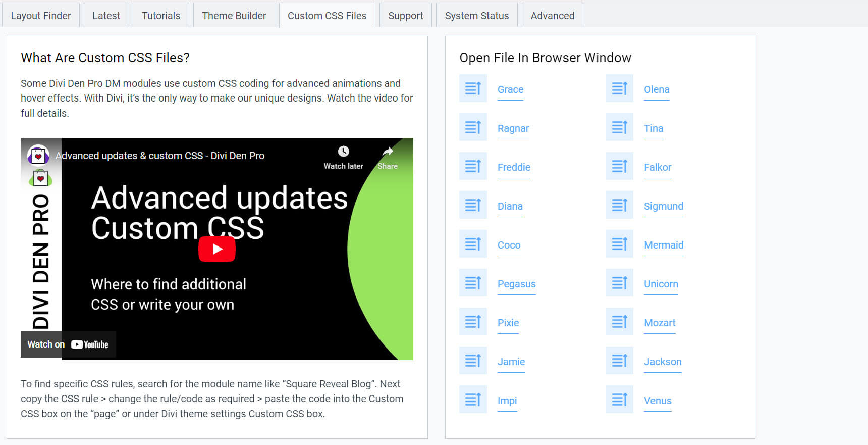Click the Jackson file link
The width and height of the screenshot is (868, 445).
[x=662, y=362]
